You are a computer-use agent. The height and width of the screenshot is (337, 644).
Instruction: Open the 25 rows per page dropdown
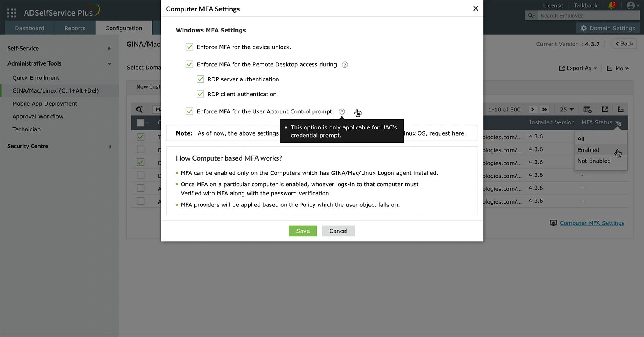(x=566, y=109)
